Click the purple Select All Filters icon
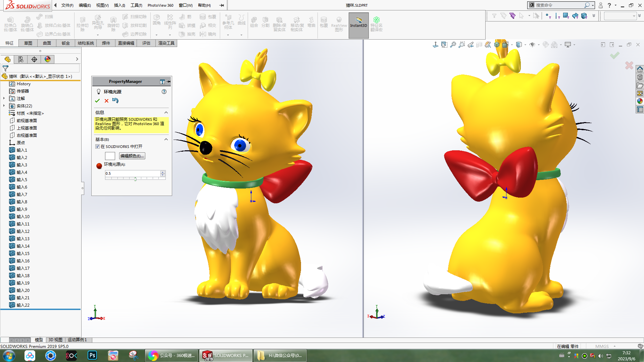The height and width of the screenshot is (362, 644). (512, 16)
